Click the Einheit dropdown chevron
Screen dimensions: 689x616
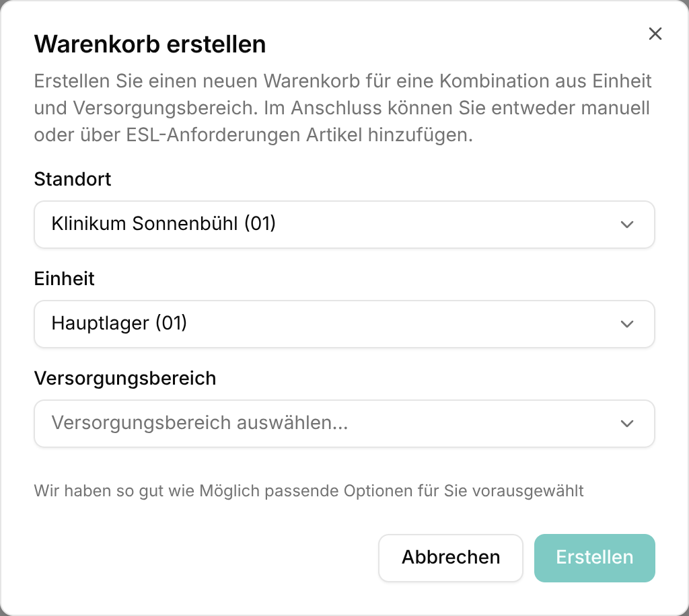(x=626, y=324)
